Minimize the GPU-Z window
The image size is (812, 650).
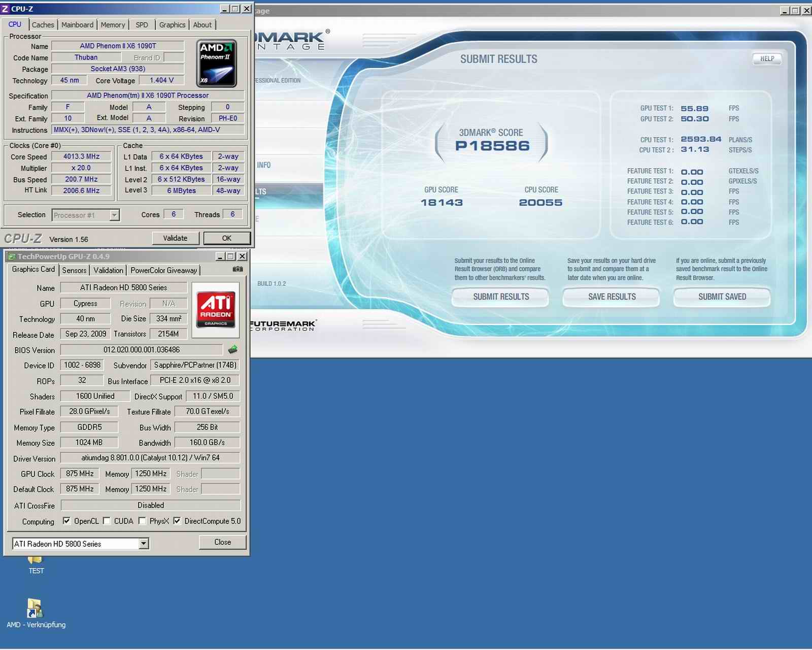click(x=221, y=256)
